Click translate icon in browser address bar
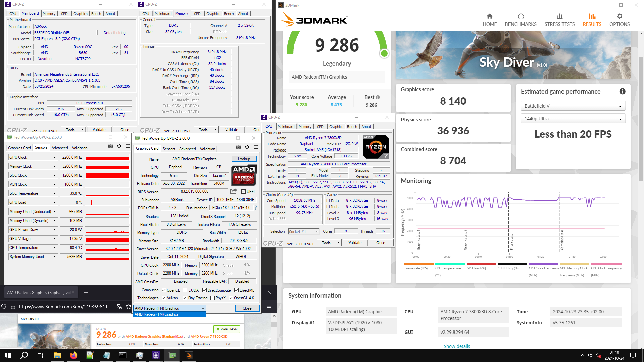644x362 pixels. point(119,306)
